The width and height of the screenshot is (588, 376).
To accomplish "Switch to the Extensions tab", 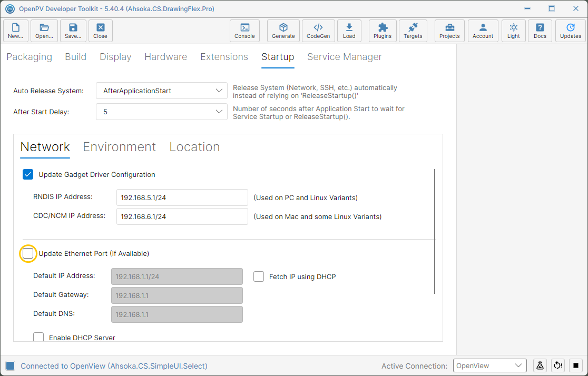I will point(224,57).
